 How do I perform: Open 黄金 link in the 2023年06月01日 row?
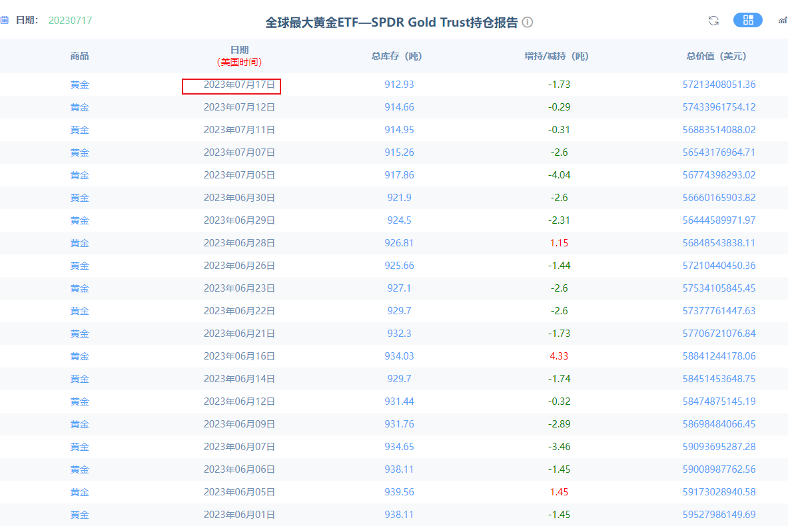tap(79, 515)
